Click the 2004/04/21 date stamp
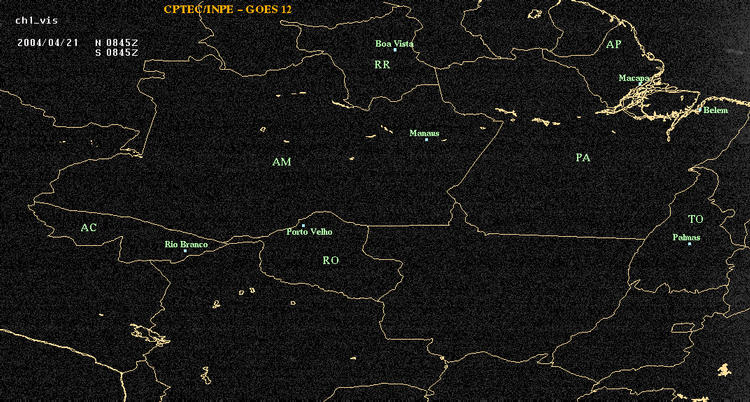This screenshot has height=402, width=750. click(x=47, y=42)
